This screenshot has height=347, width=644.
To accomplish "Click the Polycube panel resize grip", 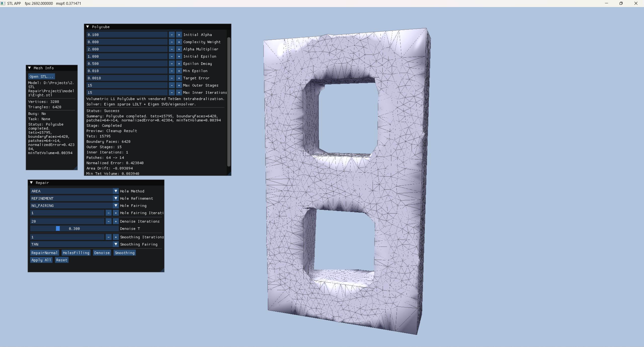I will pos(229,173).
